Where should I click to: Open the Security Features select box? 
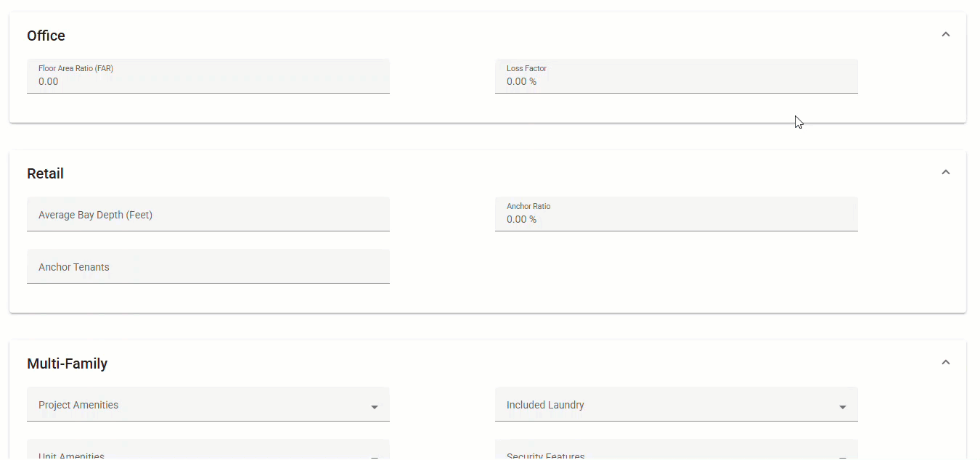(x=677, y=450)
